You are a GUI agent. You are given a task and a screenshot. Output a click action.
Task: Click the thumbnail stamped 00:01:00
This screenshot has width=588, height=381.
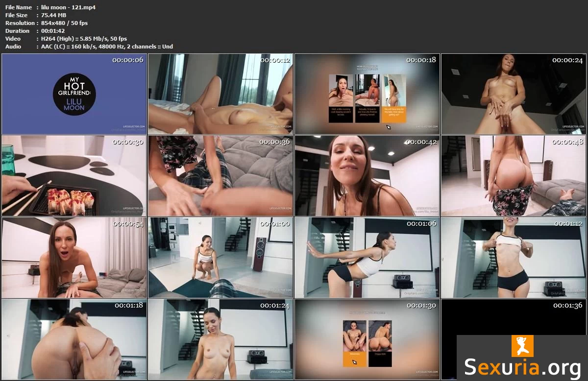point(220,258)
